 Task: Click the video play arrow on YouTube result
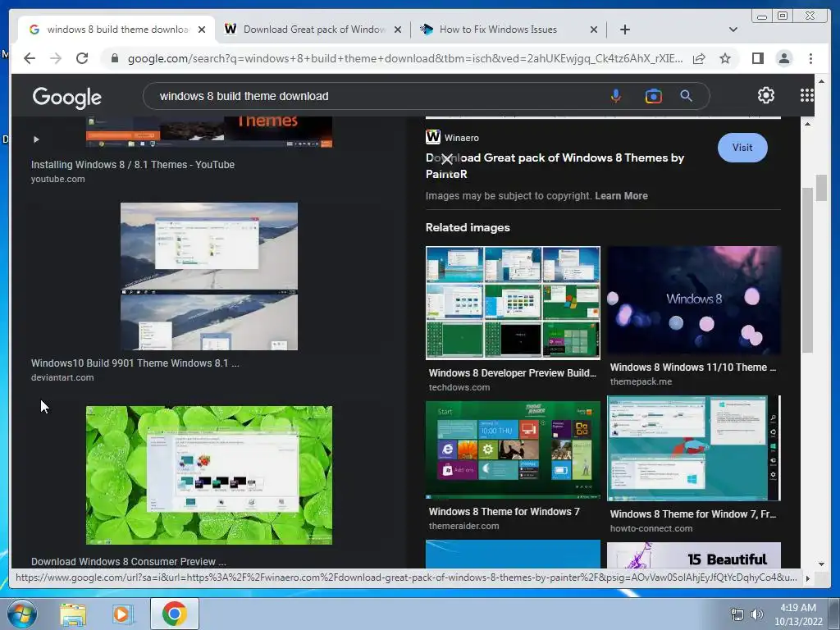coord(36,139)
